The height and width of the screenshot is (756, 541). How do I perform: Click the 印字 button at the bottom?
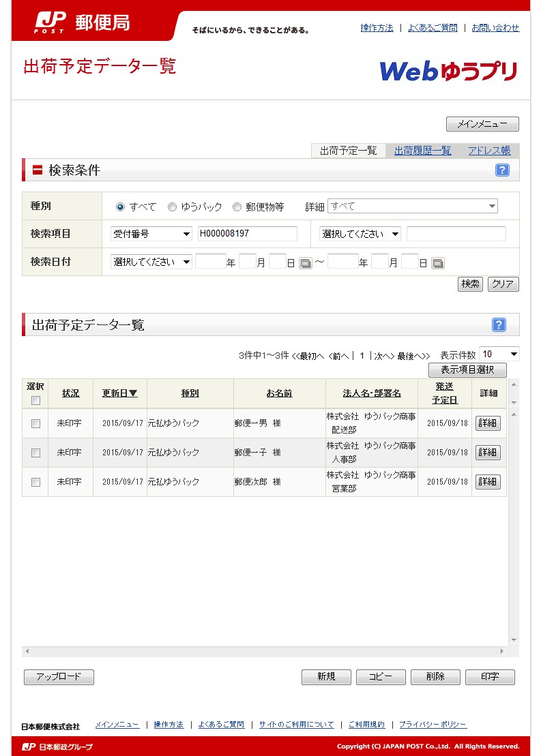(x=489, y=677)
